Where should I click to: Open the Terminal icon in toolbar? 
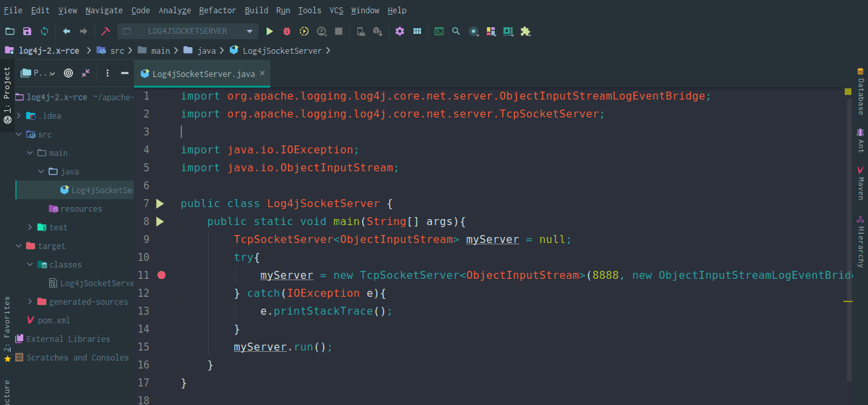point(439,31)
